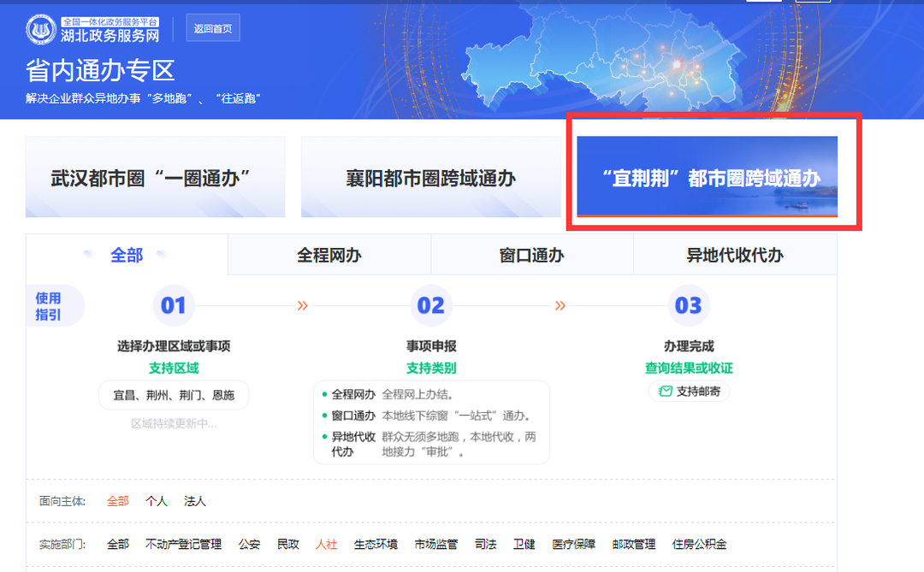924x572 pixels.
Task: Click the 湖北政务服务网 site name
Action: [110, 35]
